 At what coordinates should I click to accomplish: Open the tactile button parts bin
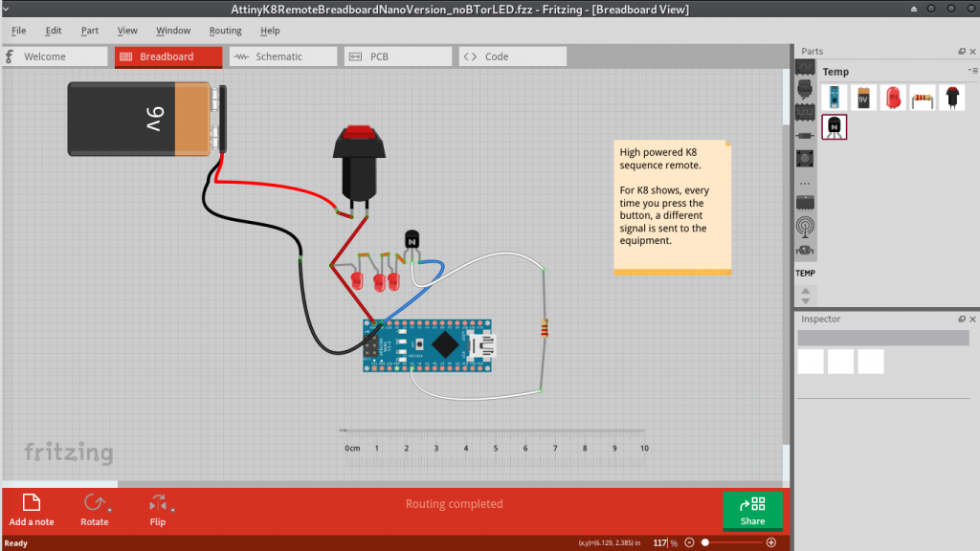pos(805,159)
